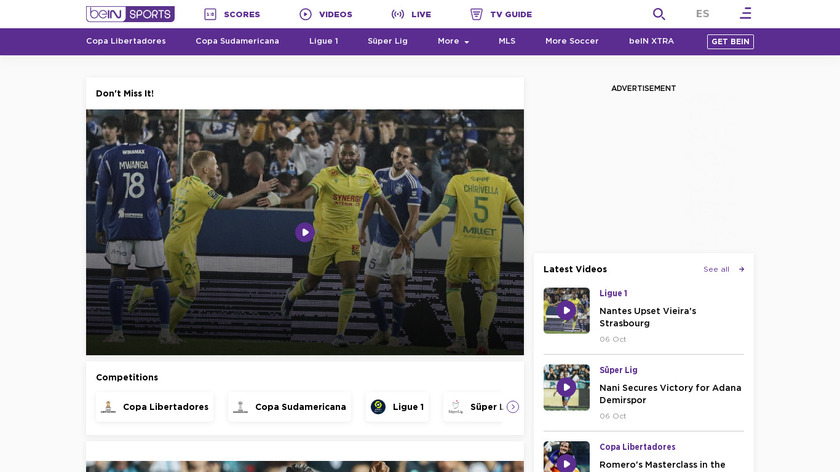Open LIVE in the top menu

point(421,14)
